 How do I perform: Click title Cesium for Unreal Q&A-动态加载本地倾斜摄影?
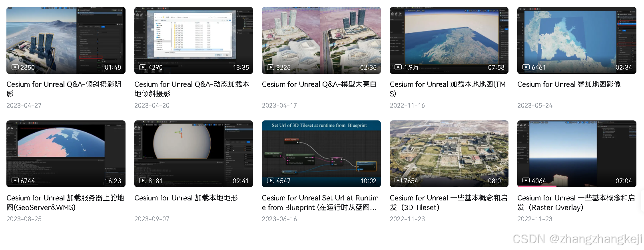tap(192, 89)
